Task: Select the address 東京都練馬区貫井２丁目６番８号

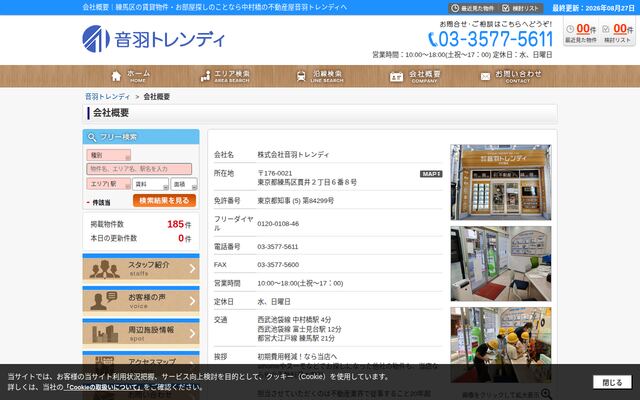Action: pos(307,182)
